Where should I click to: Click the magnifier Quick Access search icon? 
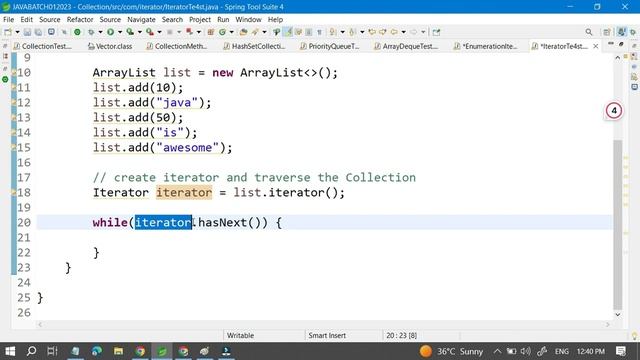(589, 32)
